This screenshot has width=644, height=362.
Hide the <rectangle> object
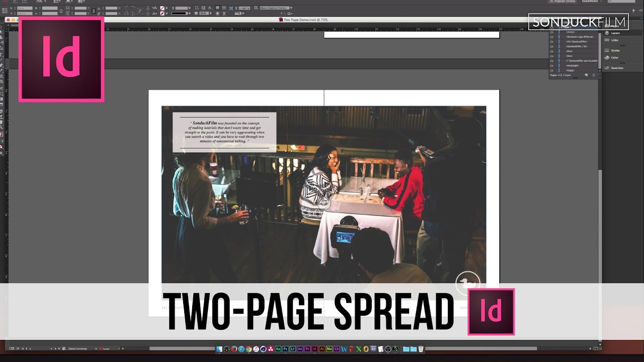pos(551,66)
